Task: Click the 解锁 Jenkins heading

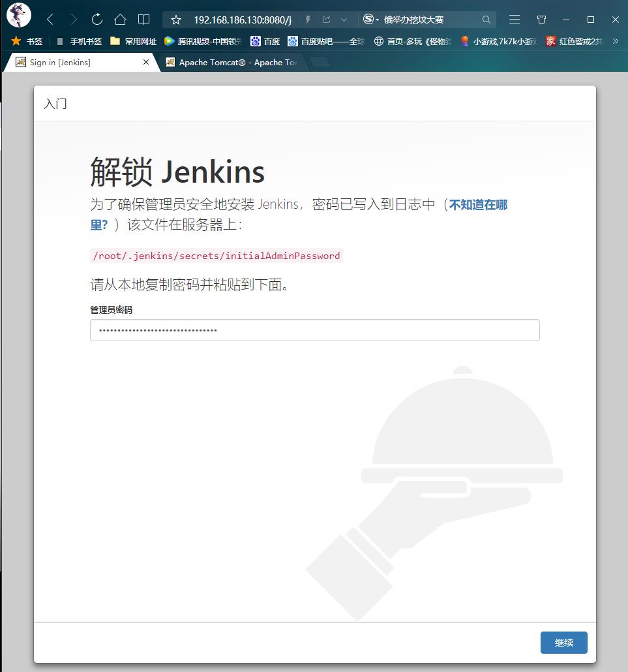Action: [177, 172]
